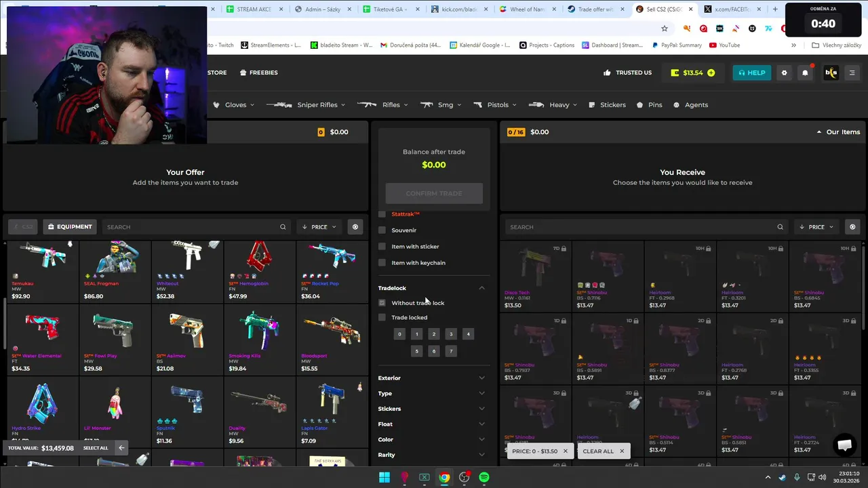The image size is (868, 488).
Task: Open the hamburger menu icon
Action: [852, 73]
